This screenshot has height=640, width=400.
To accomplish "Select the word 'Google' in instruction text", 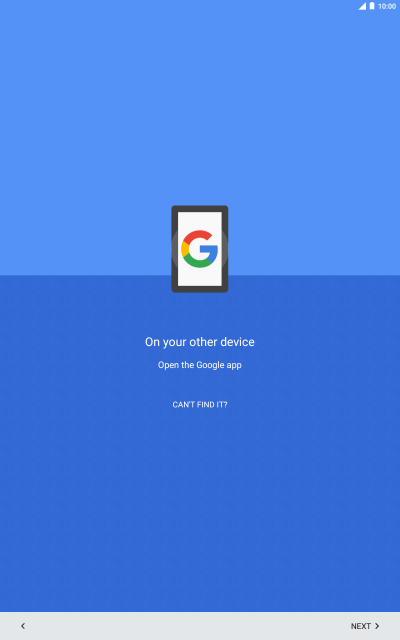I will click(x=210, y=365).
